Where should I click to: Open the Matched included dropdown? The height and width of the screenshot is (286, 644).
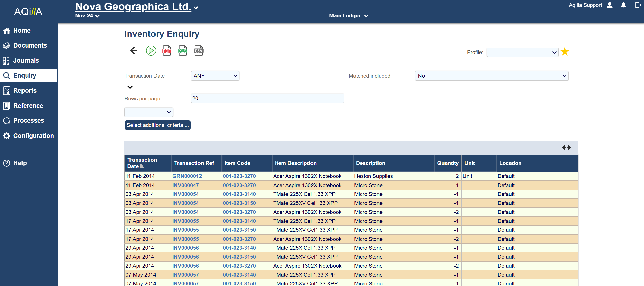(x=492, y=76)
